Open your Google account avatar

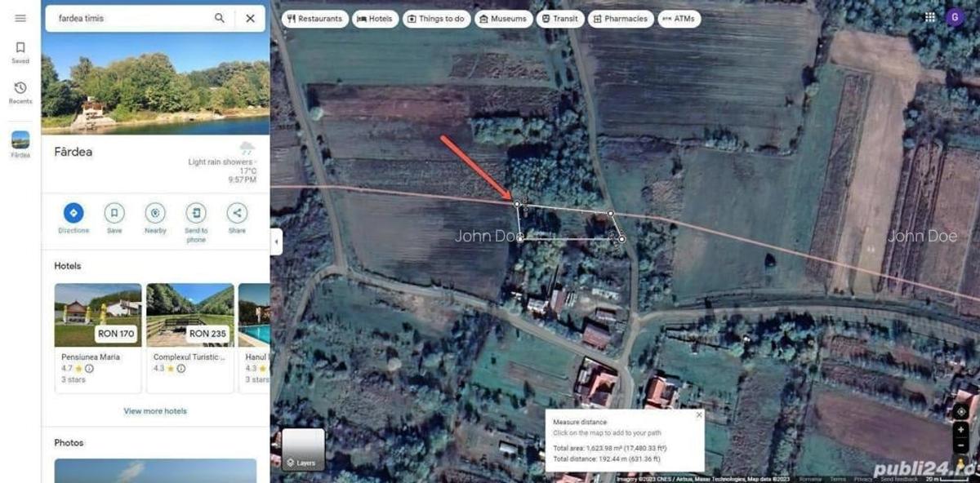(955, 17)
